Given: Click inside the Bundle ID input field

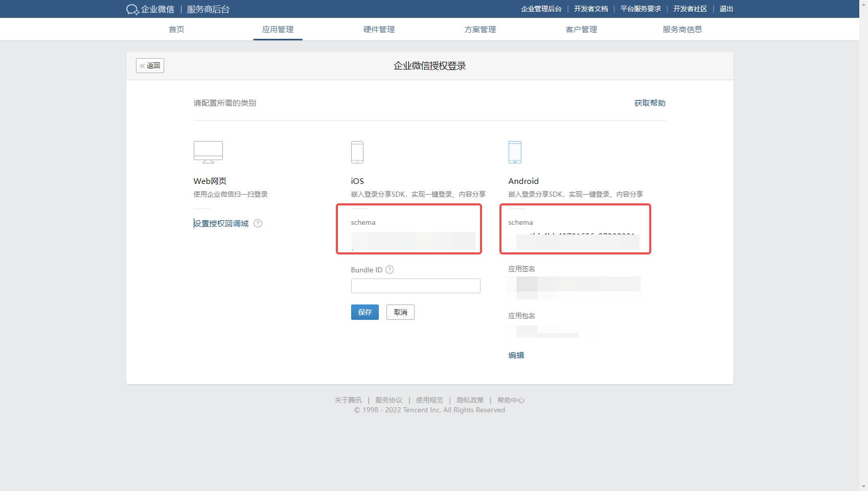Looking at the screenshot, I should click(x=415, y=286).
